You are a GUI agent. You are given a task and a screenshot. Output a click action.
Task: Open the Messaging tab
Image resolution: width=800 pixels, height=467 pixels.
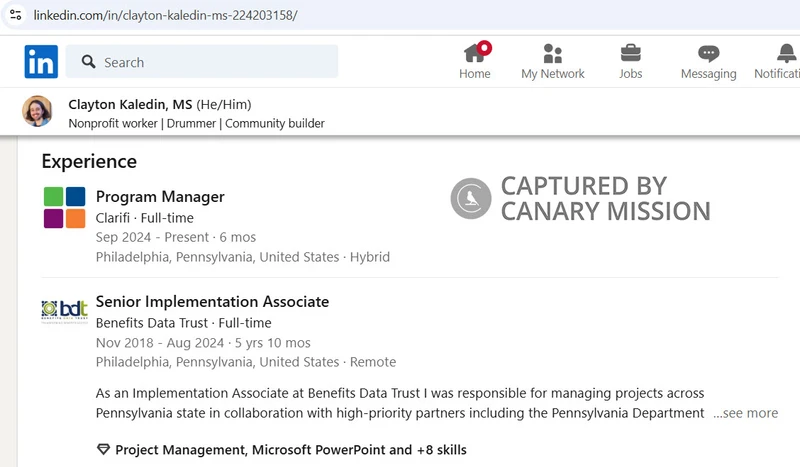tap(709, 61)
